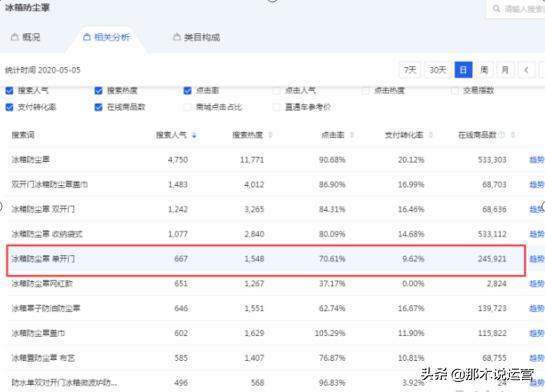
Task: Select the 30天 time range
Action: [x=438, y=70]
